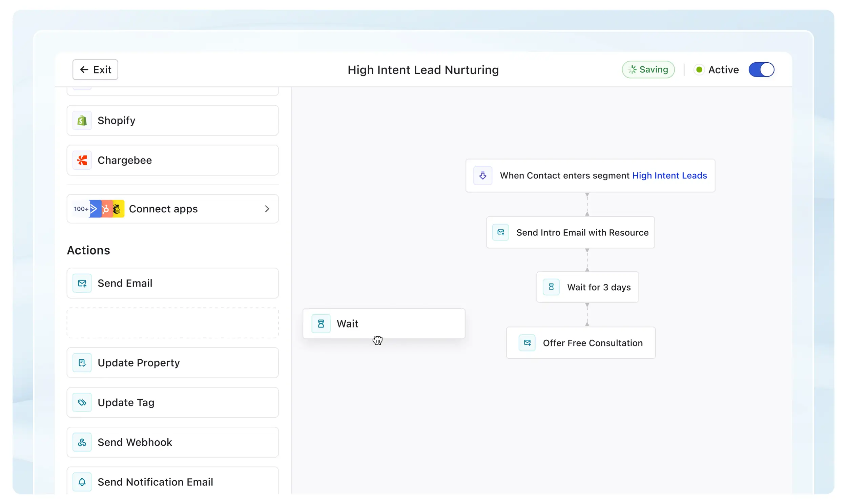Exit the workflow editor

coord(95,70)
